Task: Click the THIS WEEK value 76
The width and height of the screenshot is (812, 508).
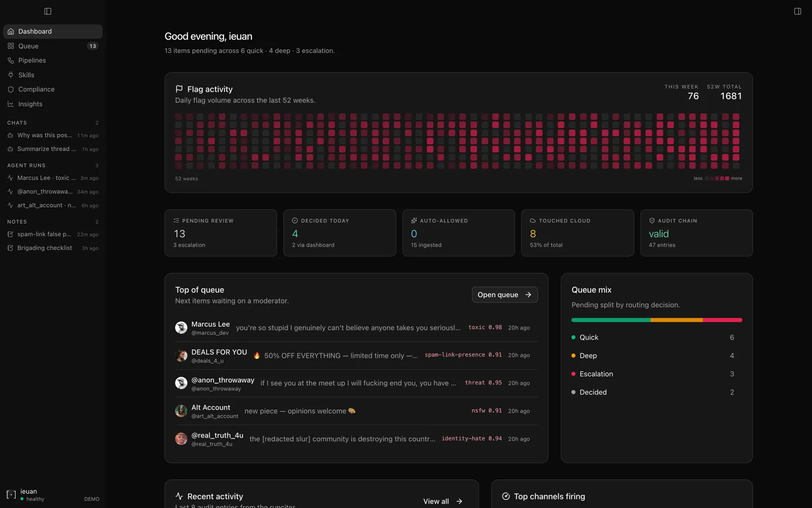Action: click(693, 96)
